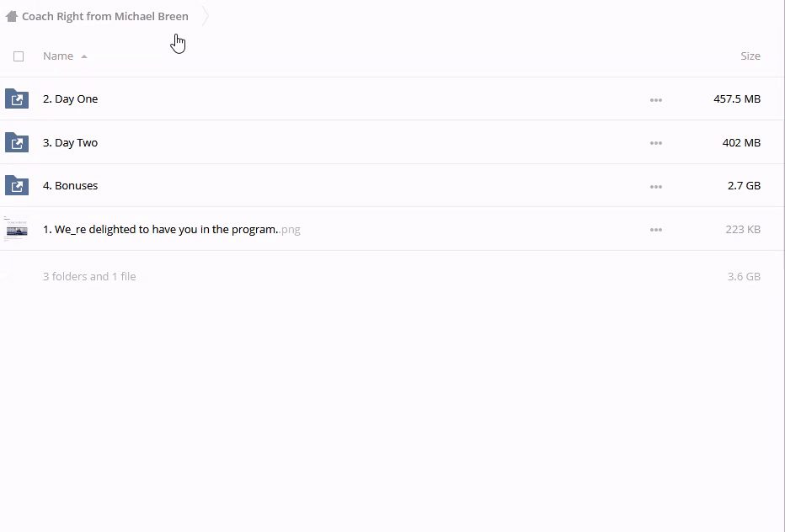Open the 4. Bonuses folder
The width and height of the screenshot is (785, 532).
click(71, 186)
